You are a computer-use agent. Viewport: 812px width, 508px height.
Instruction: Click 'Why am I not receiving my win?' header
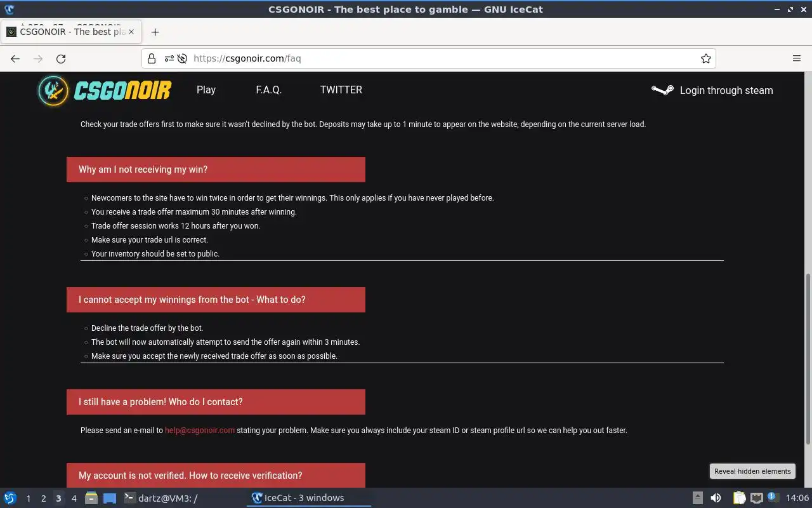coord(216,170)
